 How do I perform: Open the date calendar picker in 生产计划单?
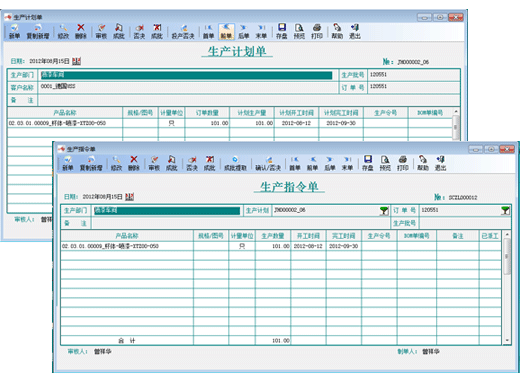[x=77, y=61]
